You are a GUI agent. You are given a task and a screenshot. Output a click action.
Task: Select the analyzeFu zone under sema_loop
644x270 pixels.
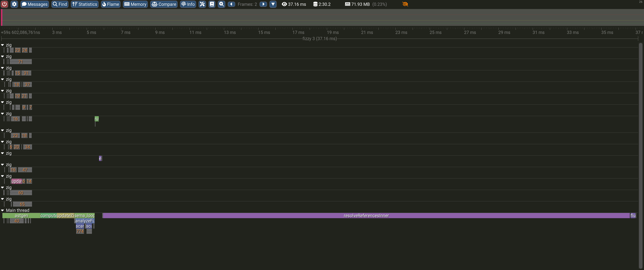tap(85, 221)
